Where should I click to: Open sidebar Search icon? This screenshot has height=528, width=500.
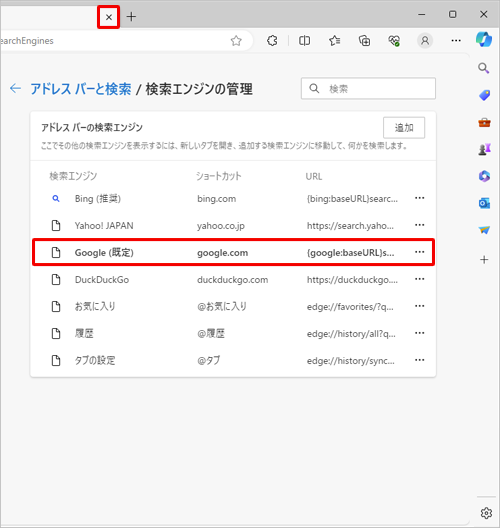(x=484, y=68)
